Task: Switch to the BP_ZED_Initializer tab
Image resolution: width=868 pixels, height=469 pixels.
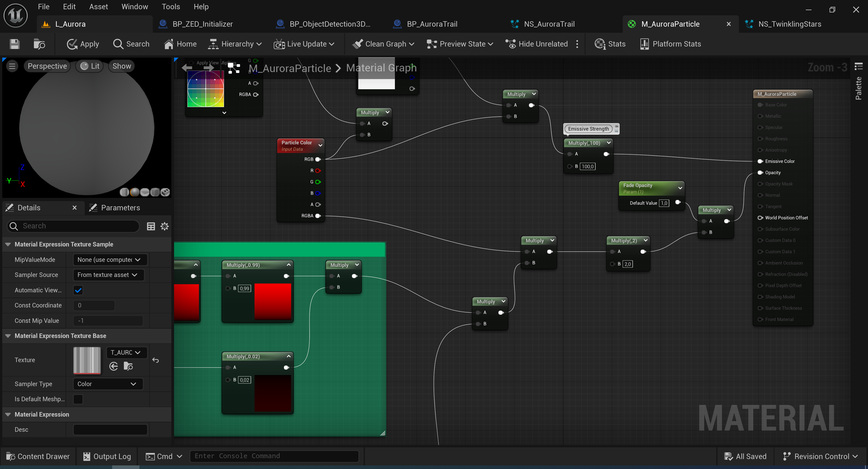Action: coord(203,24)
